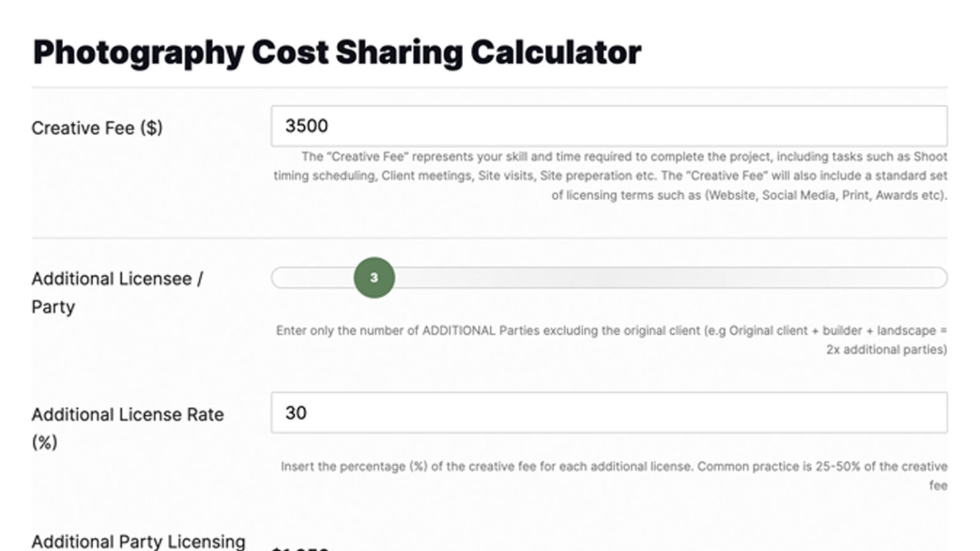The height and width of the screenshot is (551, 980).
Task: Click the "Website, Social Media, Print, Awards" text line
Action: [x=749, y=196]
